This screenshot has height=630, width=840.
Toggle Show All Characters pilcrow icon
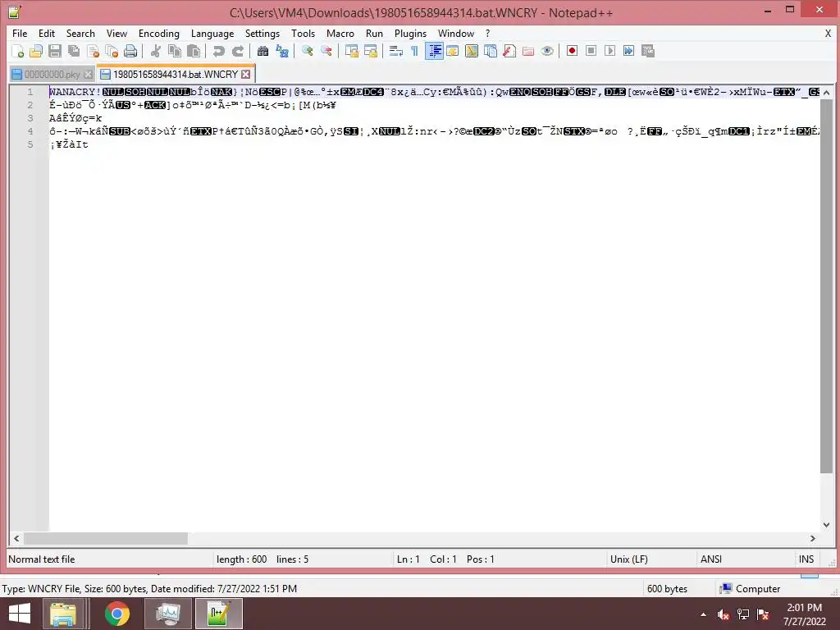point(414,51)
